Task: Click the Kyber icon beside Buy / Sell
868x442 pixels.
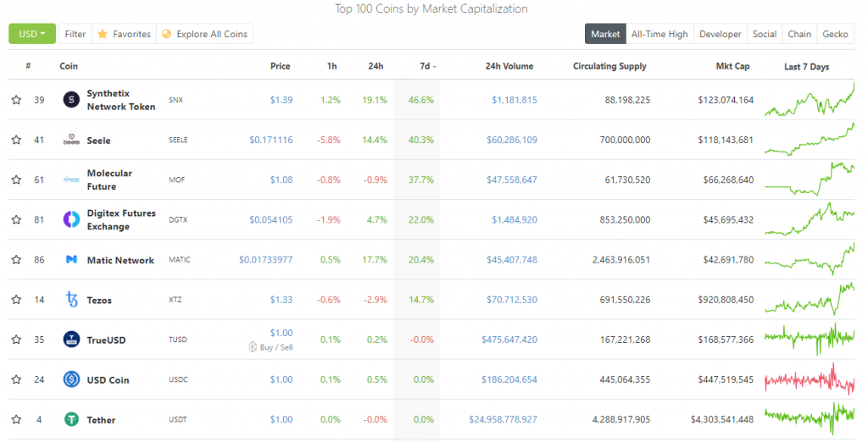Action: click(253, 347)
